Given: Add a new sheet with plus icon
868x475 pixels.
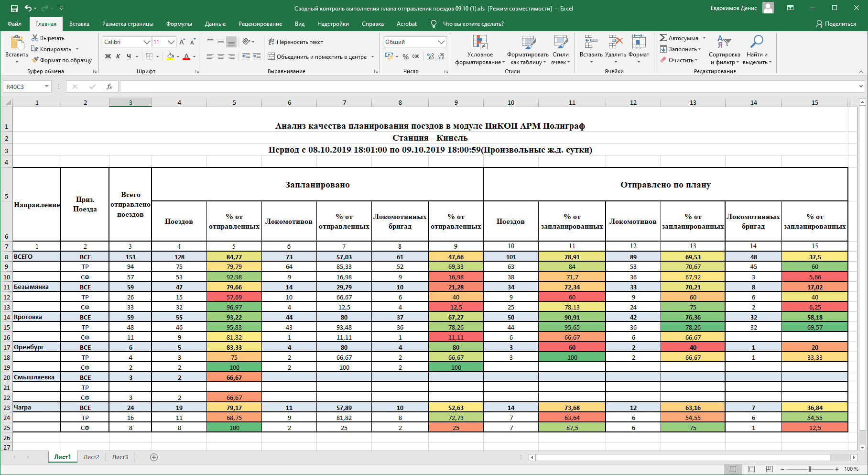Looking at the screenshot, I should pyautogui.click(x=154, y=457).
